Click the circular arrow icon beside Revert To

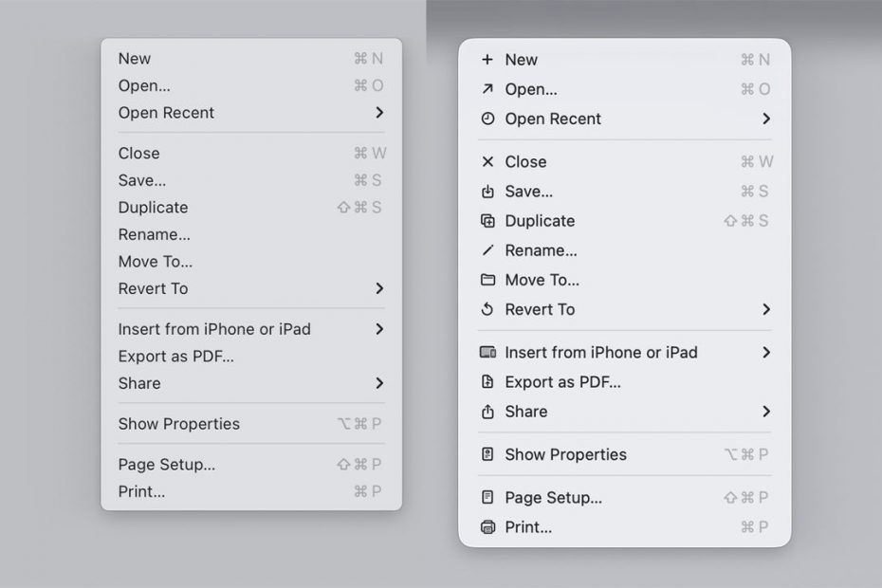(x=487, y=310)
